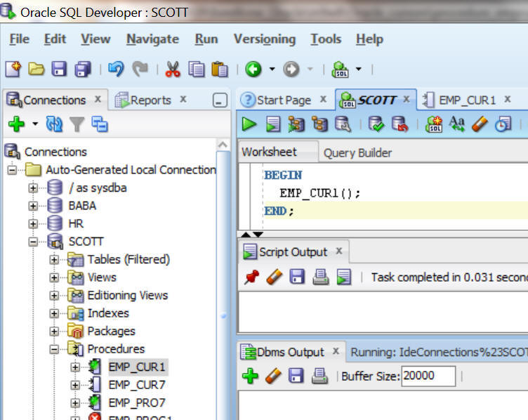This screenshot has width=528, height=420.
Task: Open the EMP_CUR1 editor tab
Action: pos(466,100)
